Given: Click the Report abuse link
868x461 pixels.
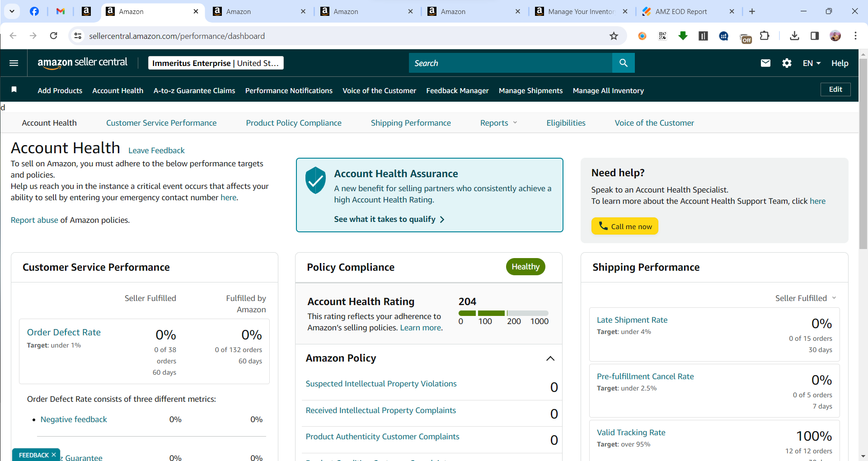Looking at the screenshot, I should tap(34, 220).
